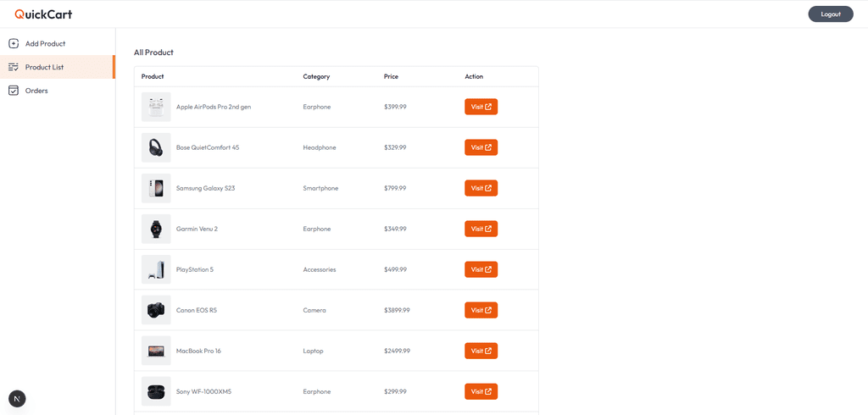This screenshot has width=868, height=415.
Task: Click the Sony WF-1000XM5 earbuds thumbnail
Action: point(156,392)
